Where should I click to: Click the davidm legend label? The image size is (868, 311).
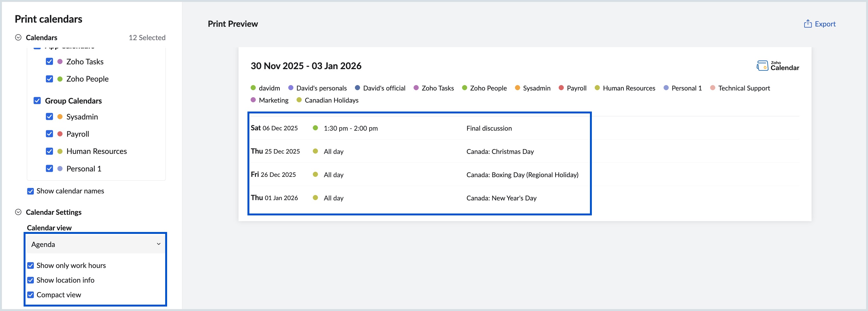[269, 88]
